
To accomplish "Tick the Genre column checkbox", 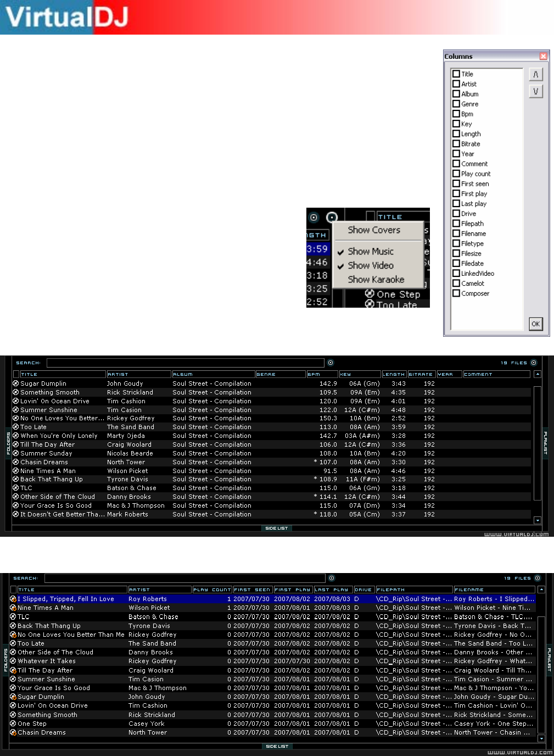I will [456, 103].
